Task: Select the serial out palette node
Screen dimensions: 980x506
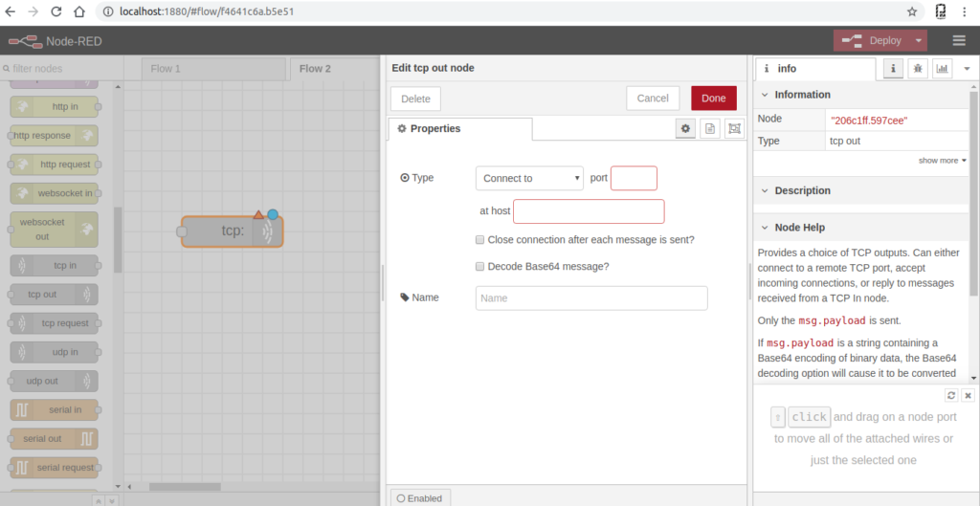Action: (x=55, y=438)
